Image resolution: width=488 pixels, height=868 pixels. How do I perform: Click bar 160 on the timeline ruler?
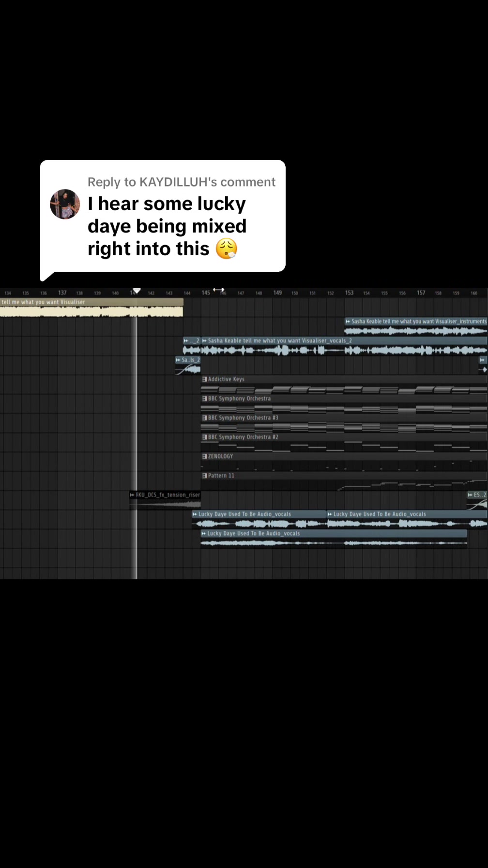474,293
